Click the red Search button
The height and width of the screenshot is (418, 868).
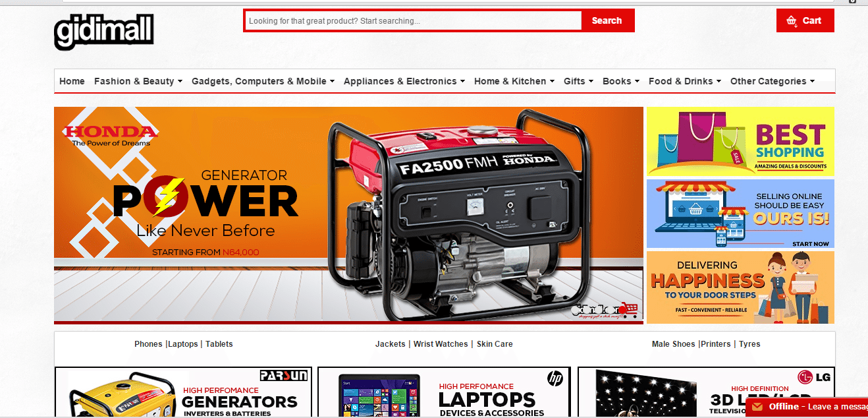(607, 20)
